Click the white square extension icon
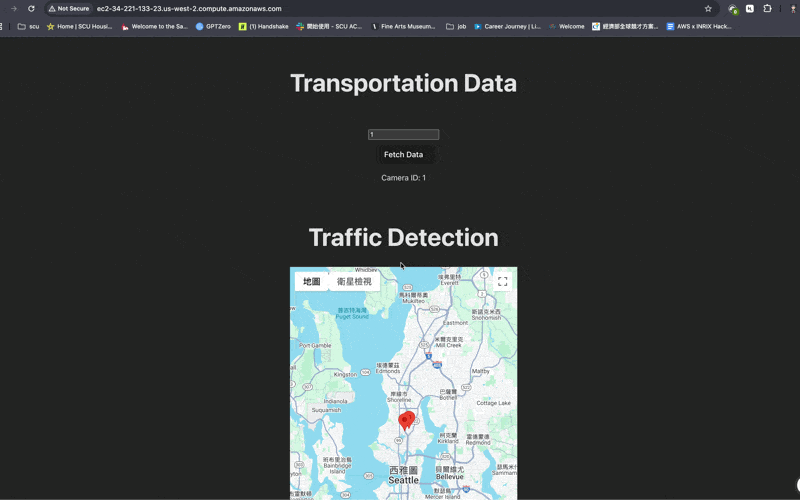 (750, 9)
